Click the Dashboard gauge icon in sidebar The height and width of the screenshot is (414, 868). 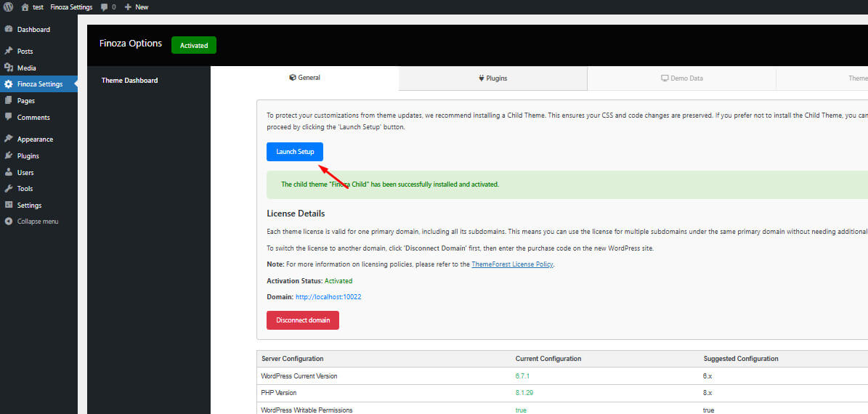[8, 29]
